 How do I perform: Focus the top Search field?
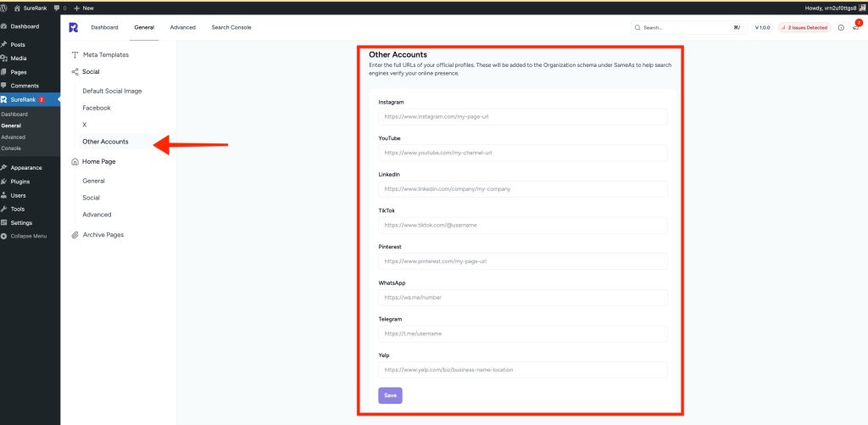[x=688, y=27]
